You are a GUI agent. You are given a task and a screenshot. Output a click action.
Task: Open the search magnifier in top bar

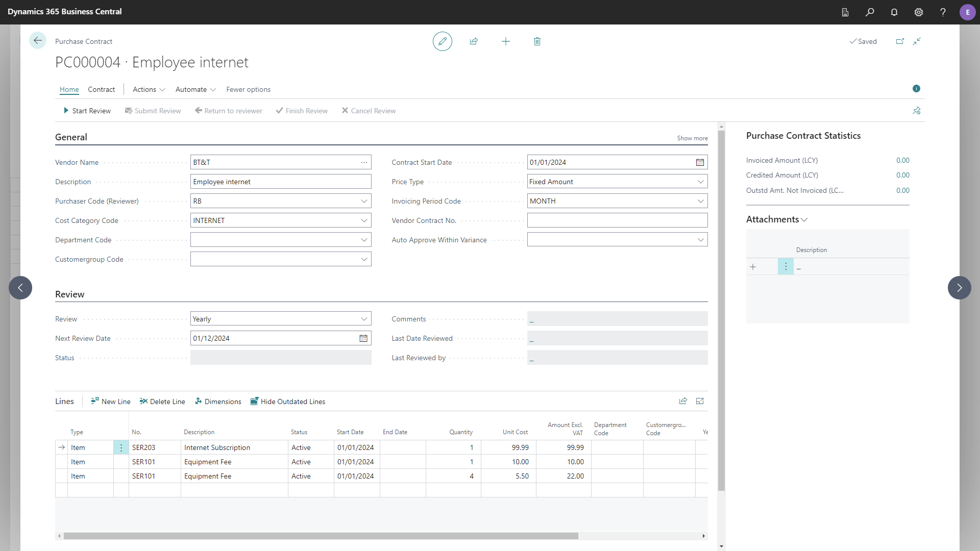pyautogui.click(x=870, y=12)
